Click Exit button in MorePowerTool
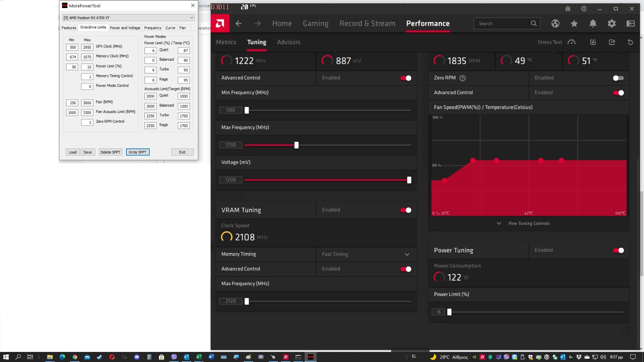This screenshot has height=362, width=644. (182, 152)
